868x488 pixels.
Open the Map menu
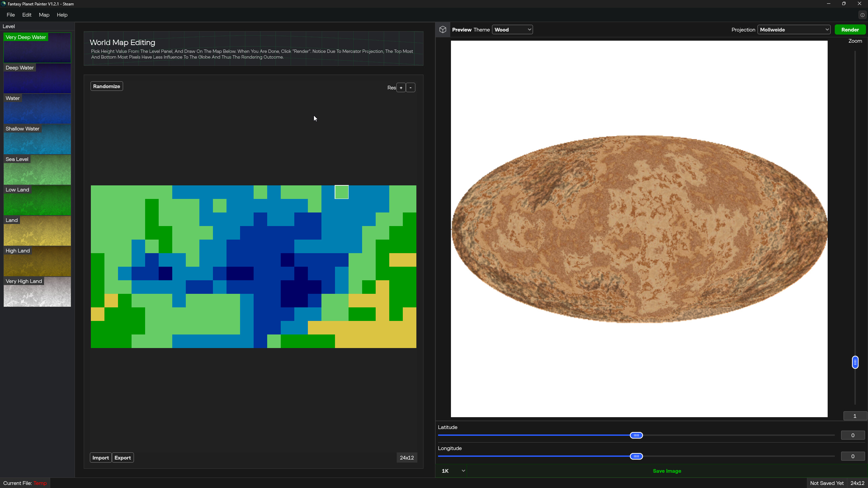(x=44, y=15)
